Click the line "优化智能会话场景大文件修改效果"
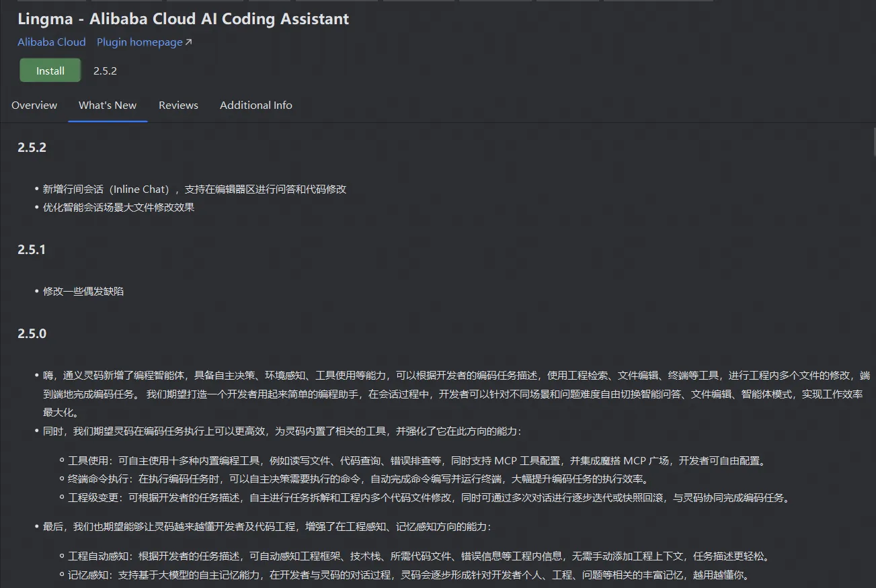The height and width of the screenshot is (588, 876). (119, 208)
